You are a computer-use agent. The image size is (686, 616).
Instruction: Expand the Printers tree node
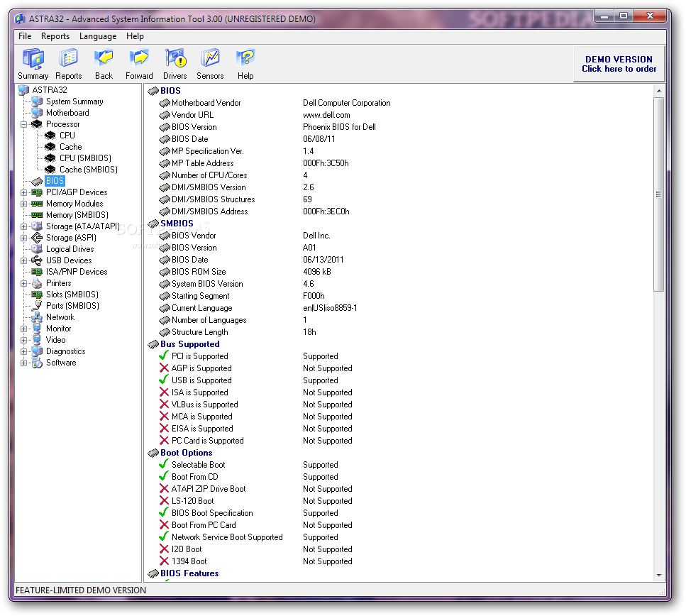(x=23, y=284)
